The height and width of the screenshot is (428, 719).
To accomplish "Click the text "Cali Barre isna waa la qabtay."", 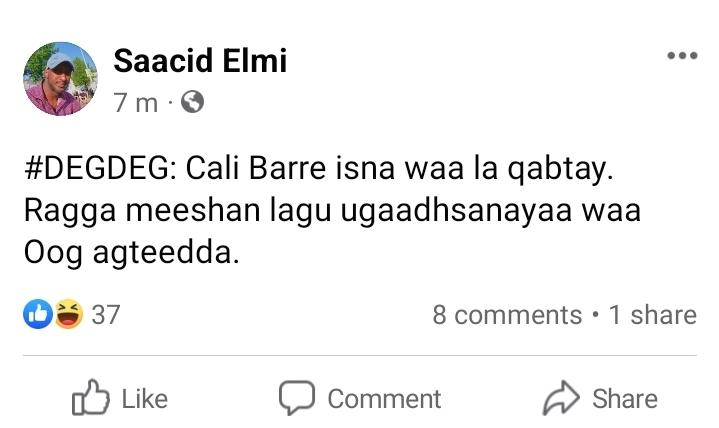I will (x=397, y=171).
